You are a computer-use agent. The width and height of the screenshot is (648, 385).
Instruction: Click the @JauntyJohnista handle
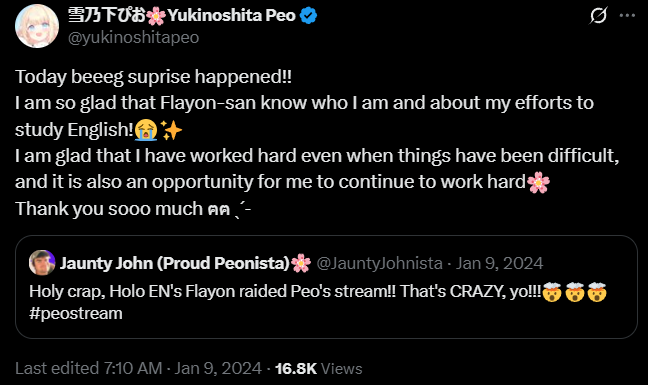[379, 263]
